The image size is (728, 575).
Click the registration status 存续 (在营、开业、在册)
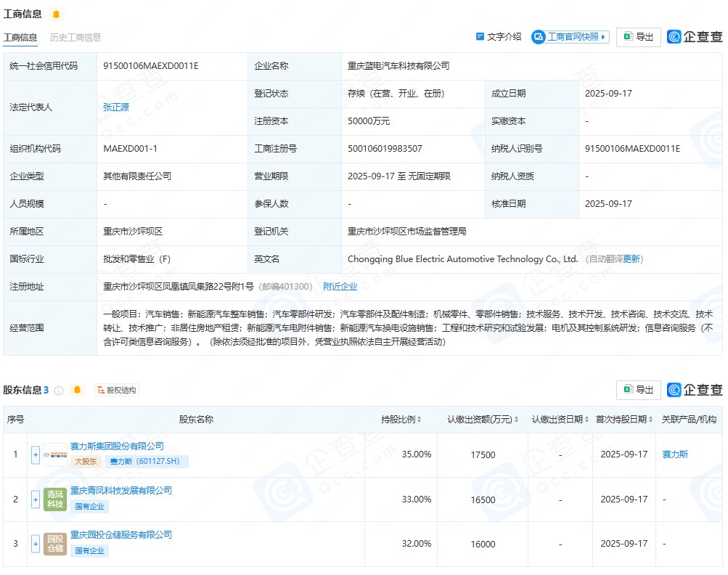396,94
